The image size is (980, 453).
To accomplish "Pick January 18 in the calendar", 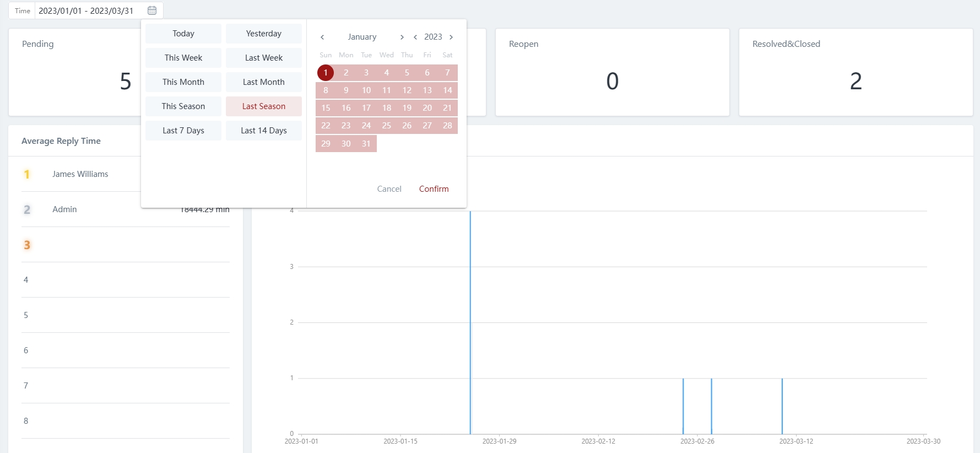I will tap(387, 108).
